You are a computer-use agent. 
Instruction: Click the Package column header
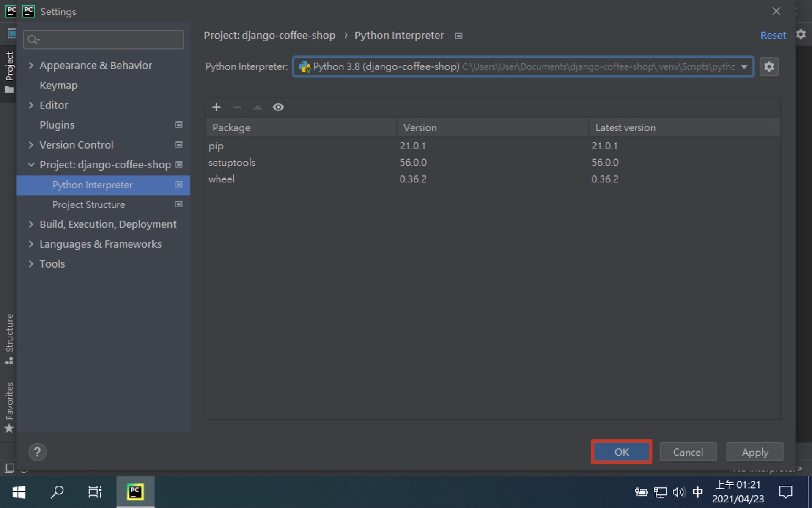(x=301, y=127)
